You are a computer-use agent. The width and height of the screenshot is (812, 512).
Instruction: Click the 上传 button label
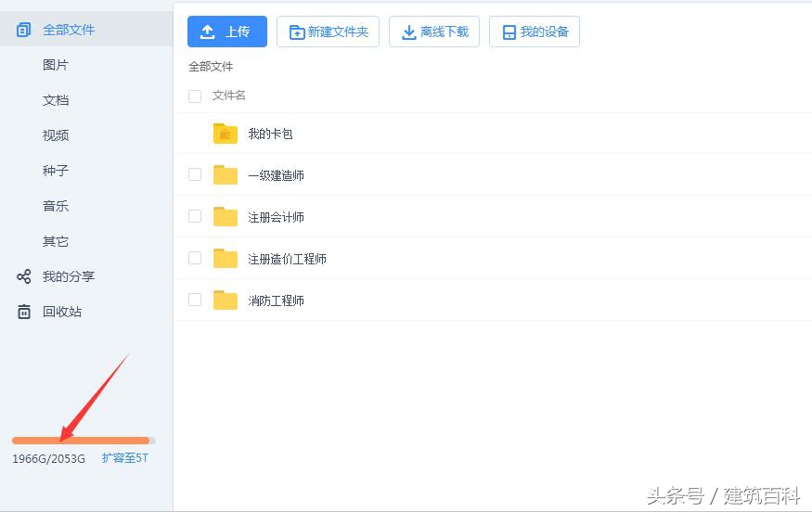[x=238, y=32]
